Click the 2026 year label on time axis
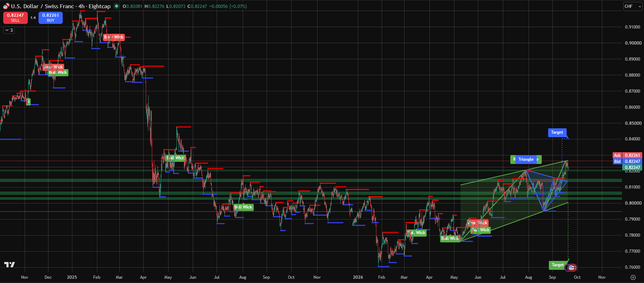644x283 pixels. click(358, 277)
